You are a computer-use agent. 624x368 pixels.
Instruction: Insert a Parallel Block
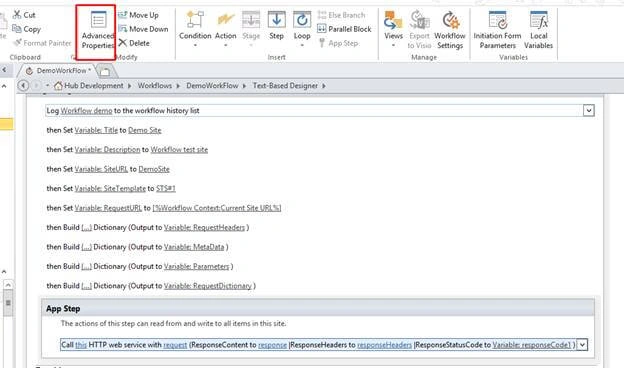click(344, 29)
